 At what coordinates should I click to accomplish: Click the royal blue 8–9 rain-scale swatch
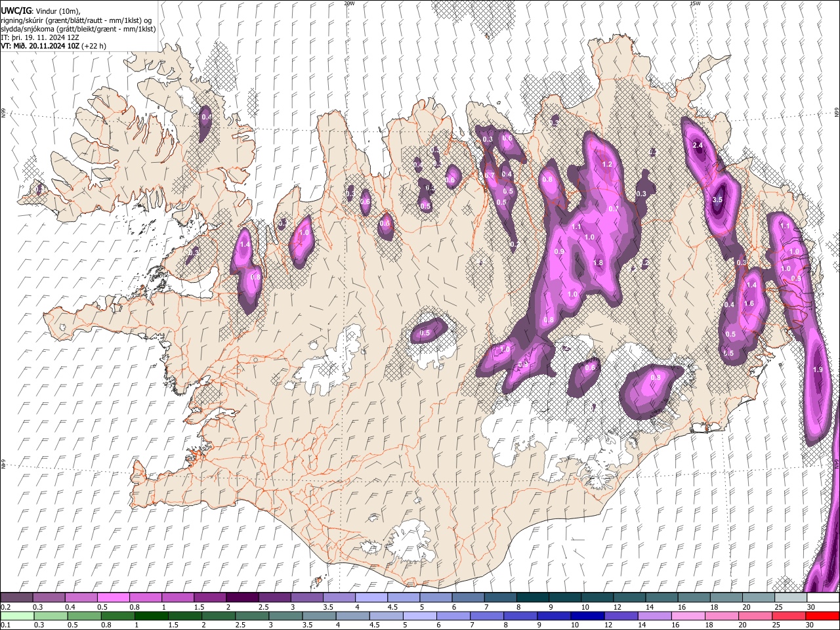tap(520, 616)
